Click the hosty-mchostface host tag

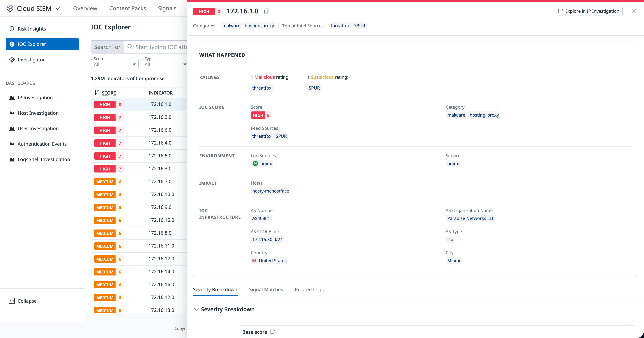[x=270, y=191]
